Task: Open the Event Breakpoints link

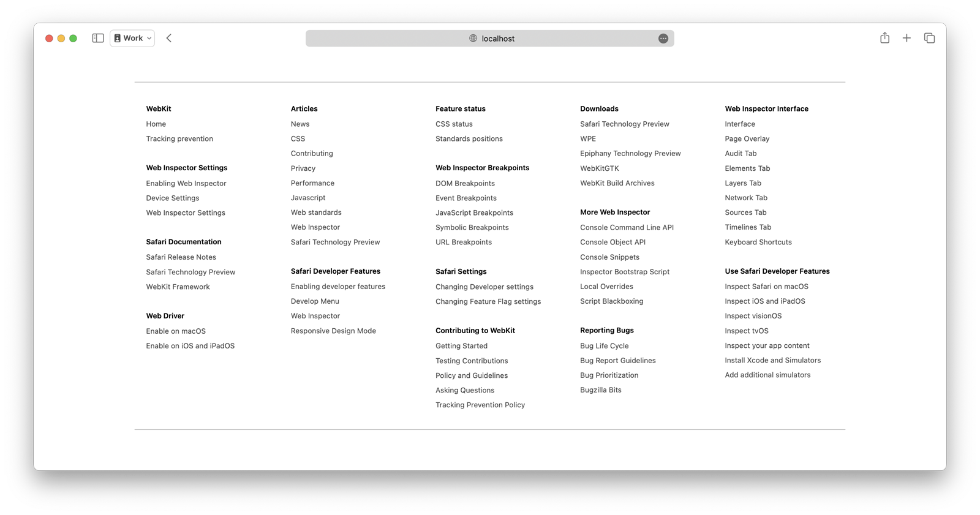Action: pyautogui.click(x=466, y=198)
